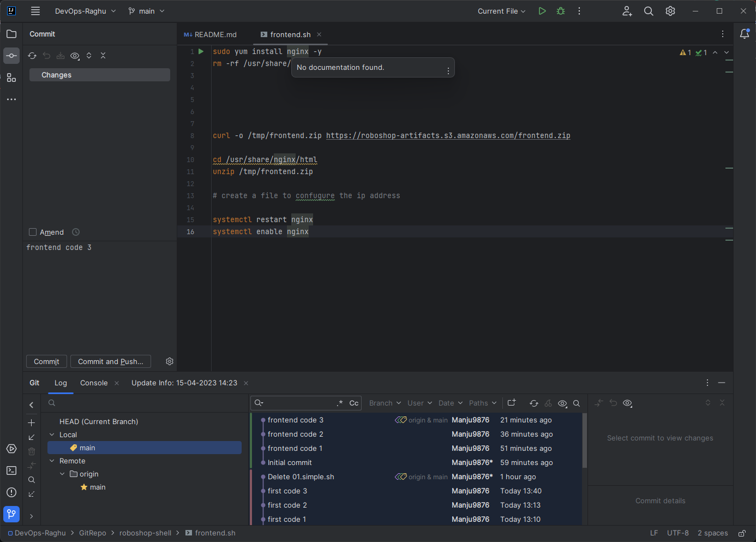This screenshot has height=542, width=756.
Task: Switch to the Console tab
Action: tap(93, 383)
